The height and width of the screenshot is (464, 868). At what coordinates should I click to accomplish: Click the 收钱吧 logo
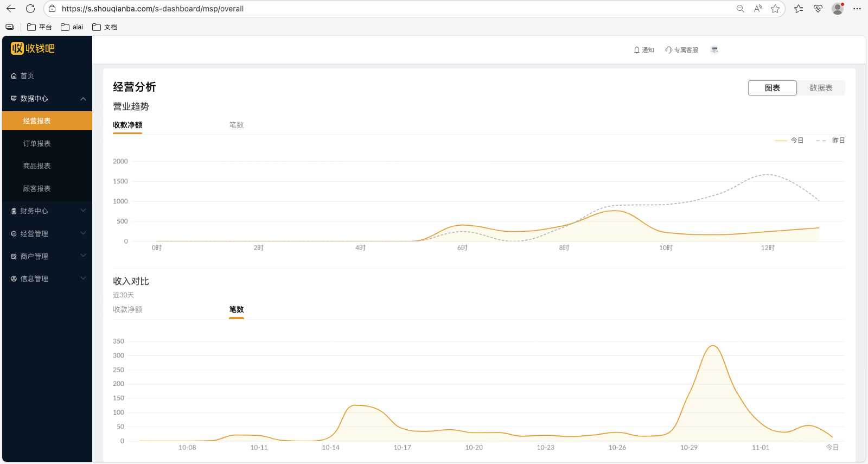click(x=33, y=48)
